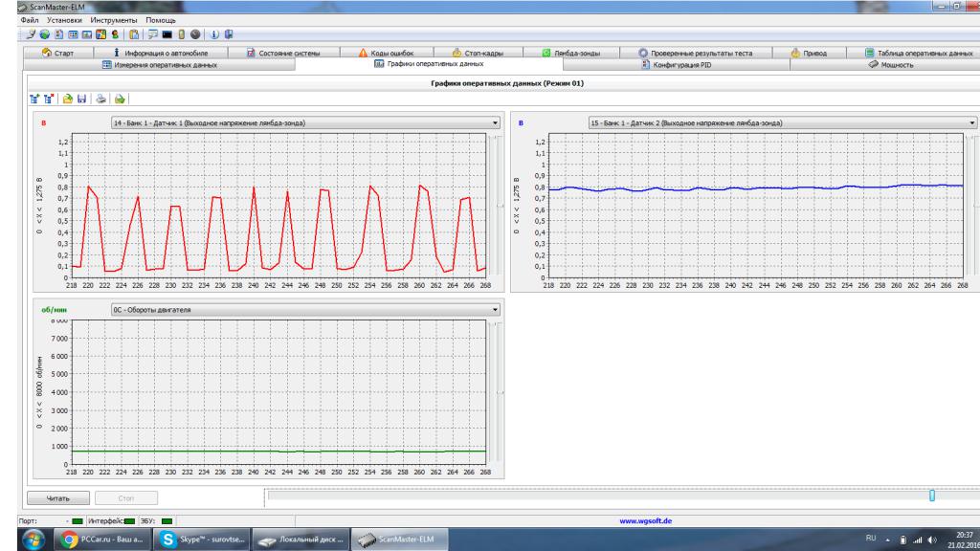Open the Инструменты menu
Viewport: 980px width, 551px height.
click(x=114, y=20)
